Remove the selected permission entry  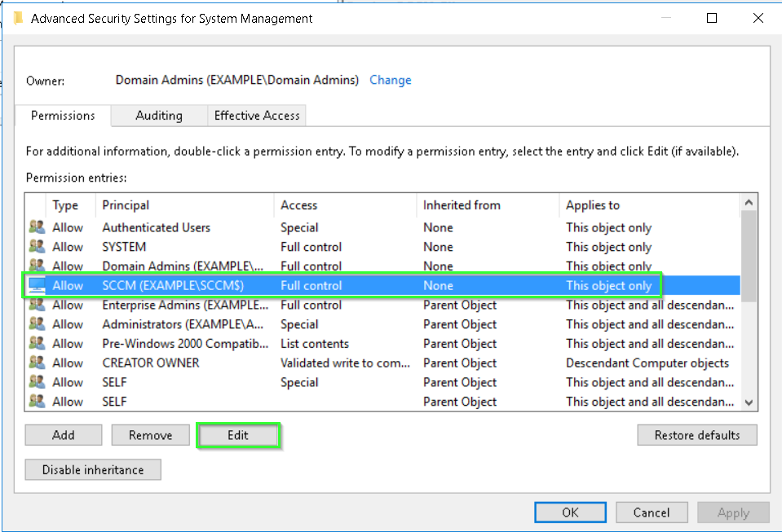(150, 435)
